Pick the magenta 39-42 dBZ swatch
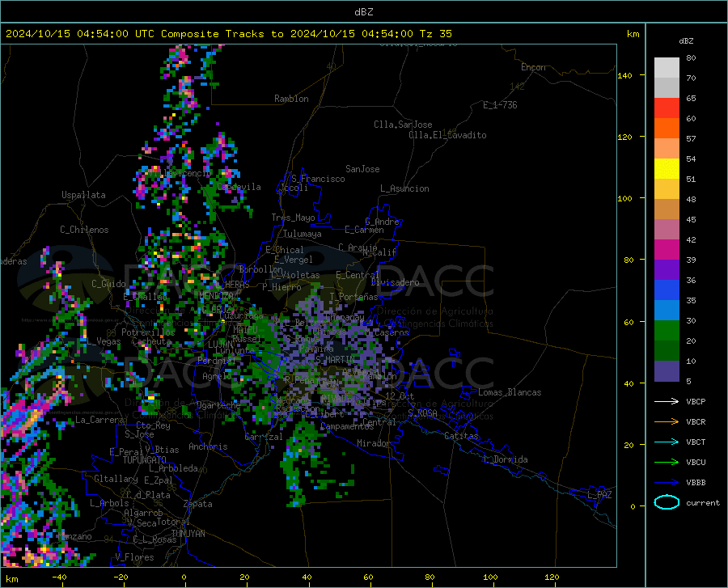Image resolution: width=728 pixels, height=588 pixels. coord(667,250)
